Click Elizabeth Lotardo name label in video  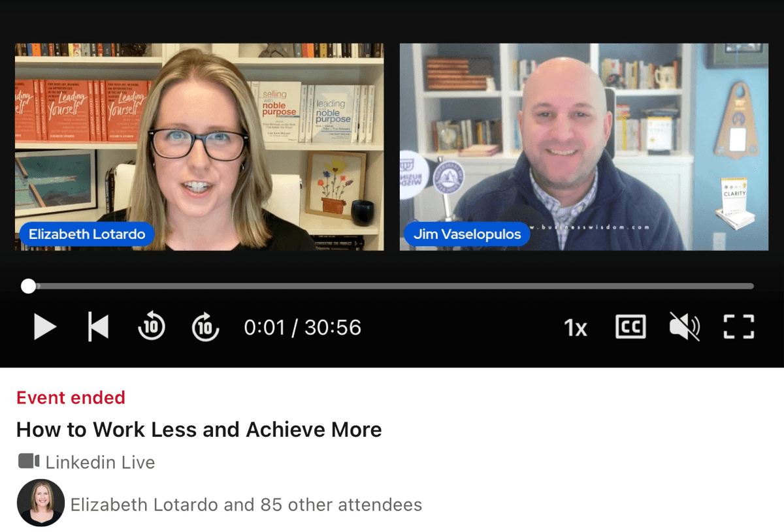(87, 234)
